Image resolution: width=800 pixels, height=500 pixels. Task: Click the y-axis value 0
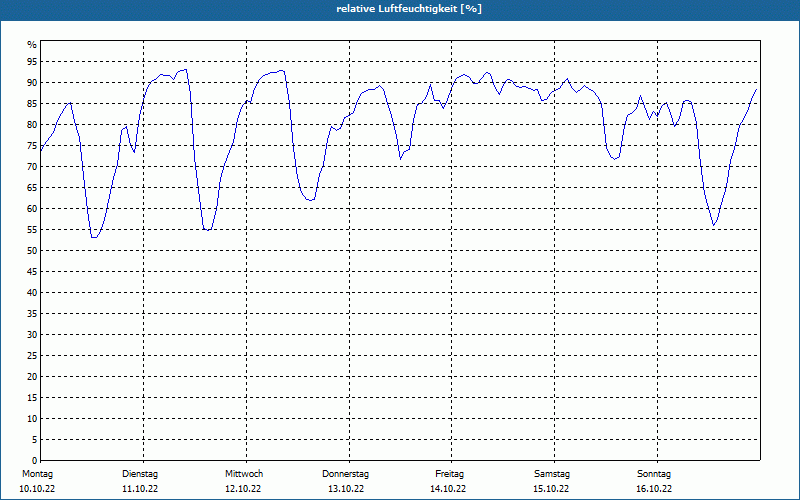click(x=35, y=461)
